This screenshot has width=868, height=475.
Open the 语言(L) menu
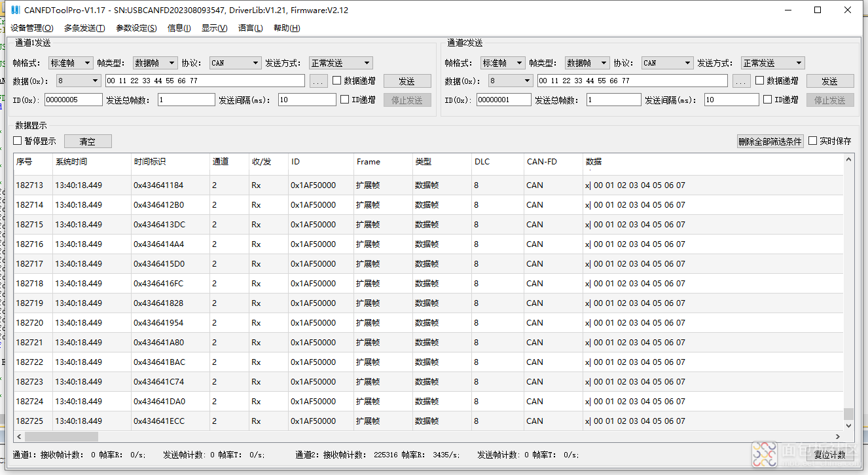(x=251, y=28)
